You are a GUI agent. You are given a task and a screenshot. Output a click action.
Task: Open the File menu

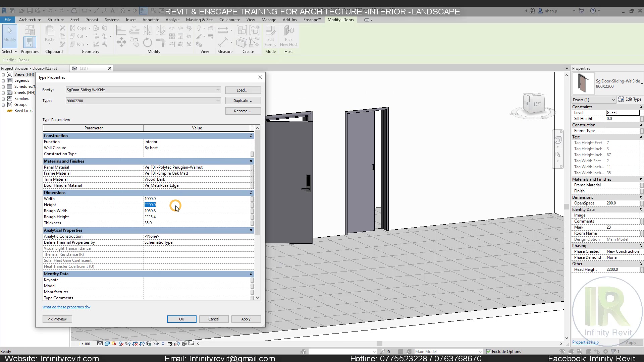(8, 20)
